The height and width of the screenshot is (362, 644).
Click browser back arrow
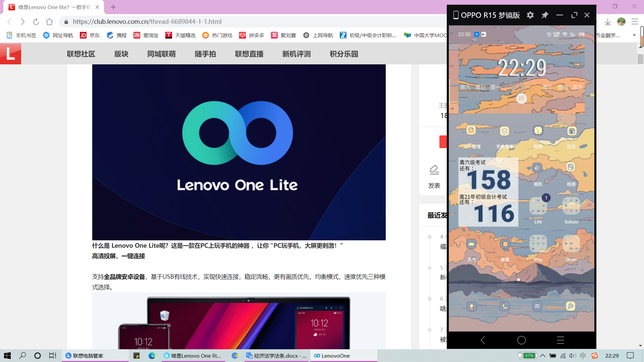[9, 22]
